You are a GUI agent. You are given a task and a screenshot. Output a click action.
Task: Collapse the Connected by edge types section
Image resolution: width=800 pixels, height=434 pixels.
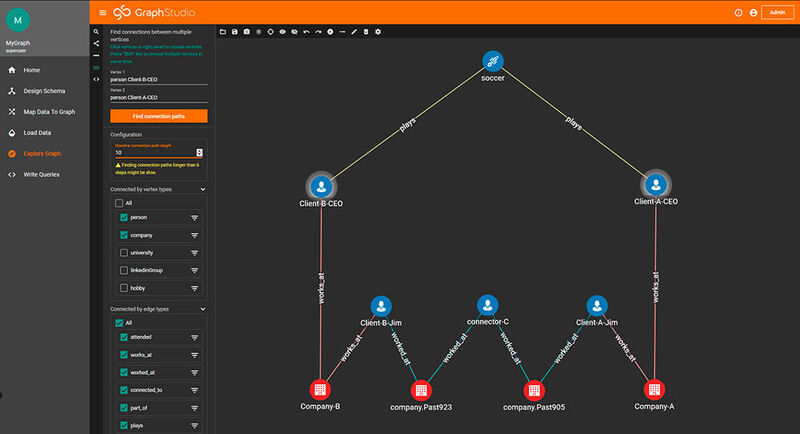click(x=203, y=309)
